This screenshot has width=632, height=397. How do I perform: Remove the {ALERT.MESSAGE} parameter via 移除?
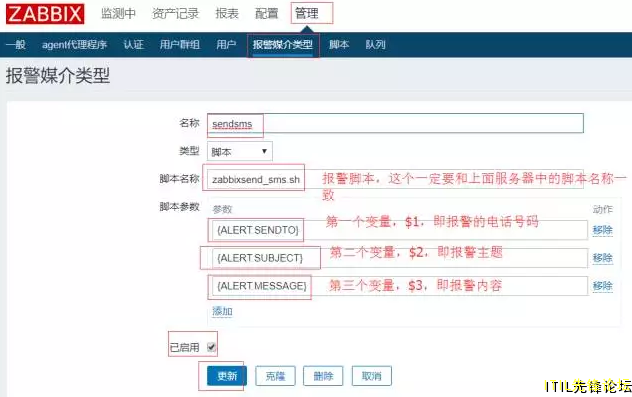(x=603, y=286)
